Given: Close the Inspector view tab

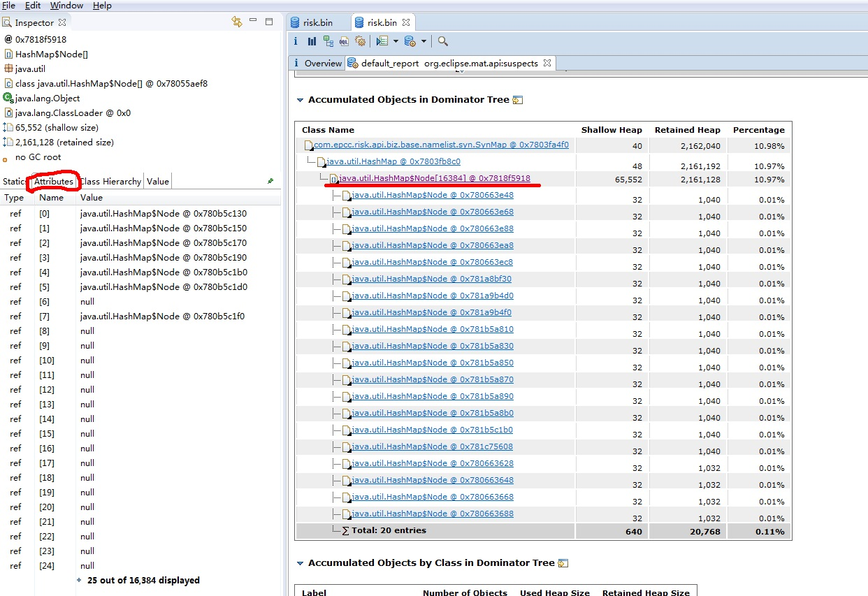Looking at the screenshot, I should click(62, 23).
